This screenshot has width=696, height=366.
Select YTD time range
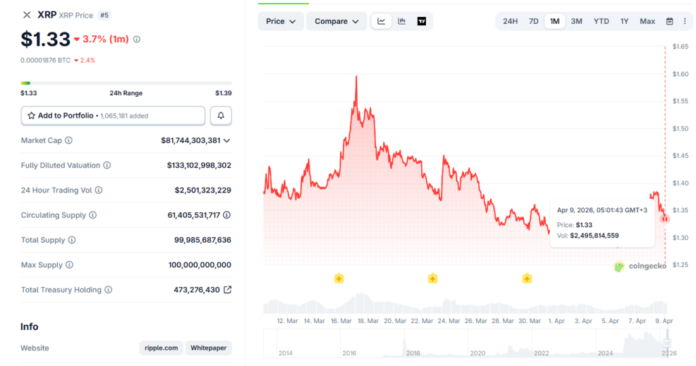point(601,21)
